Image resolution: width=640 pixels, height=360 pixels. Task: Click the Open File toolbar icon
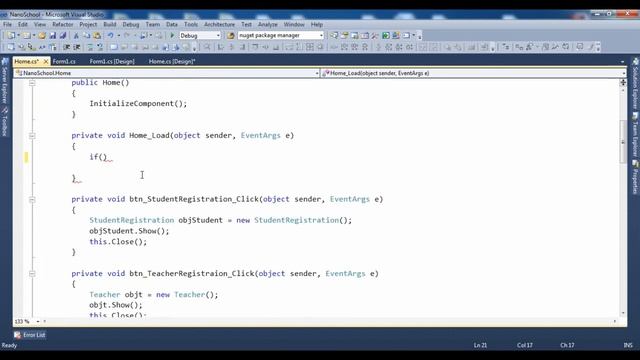pyautogui.click(x=42, y=36)
